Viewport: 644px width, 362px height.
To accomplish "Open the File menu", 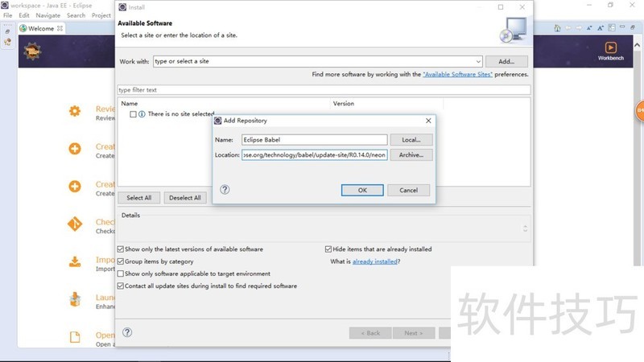I will [8, 15].
